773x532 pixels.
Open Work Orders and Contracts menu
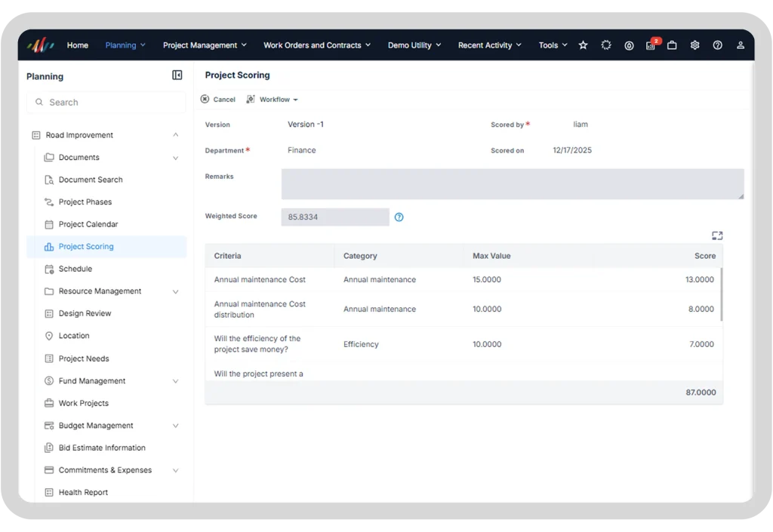coord(317,45)
